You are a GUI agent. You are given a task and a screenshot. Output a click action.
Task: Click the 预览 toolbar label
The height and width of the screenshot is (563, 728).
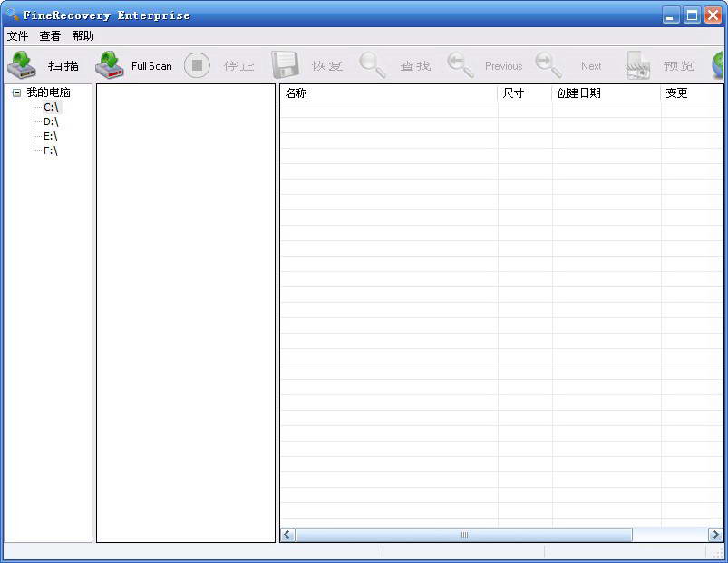(x=679, y=66)
